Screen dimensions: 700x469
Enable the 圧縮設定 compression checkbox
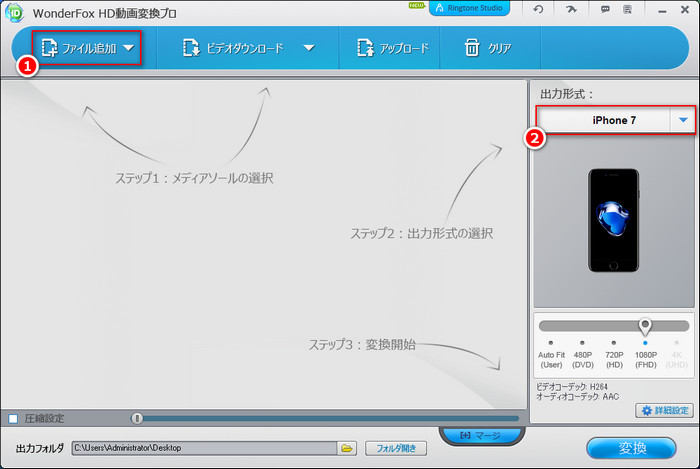click(12, 418)
